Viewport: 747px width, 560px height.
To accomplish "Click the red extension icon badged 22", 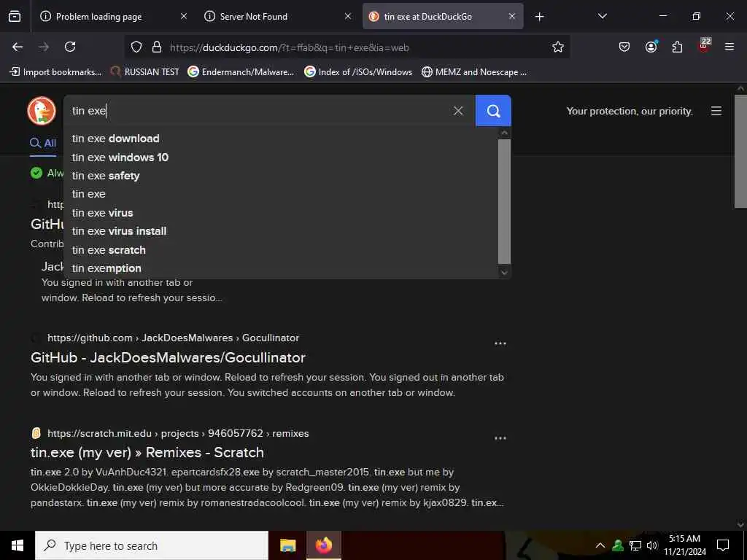I will coord(704,46).
